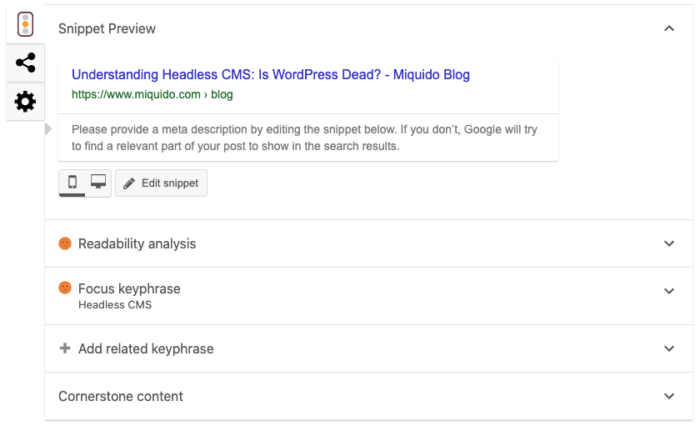Expand the Cornerstone content section
Viewport: 700px width, 426px height.
669,396
